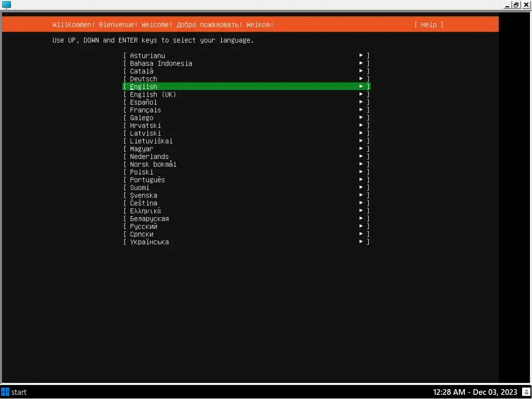Choose Ελληνικά from the list
Viewport: 532px width, 399px height.
tap(246, 211)
